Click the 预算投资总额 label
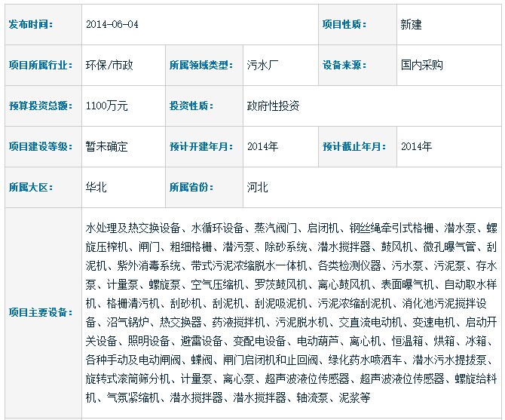The width and height of the screenshot is (505, 420). pos(41,106)
